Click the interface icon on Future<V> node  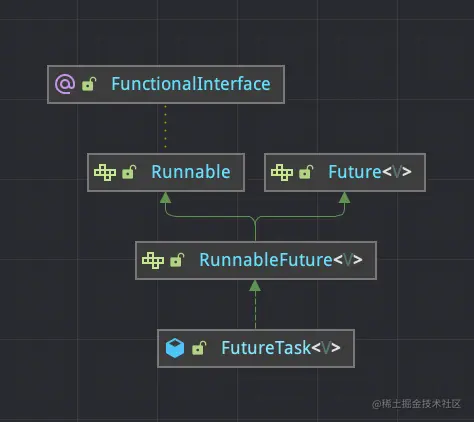coord(282,172)
